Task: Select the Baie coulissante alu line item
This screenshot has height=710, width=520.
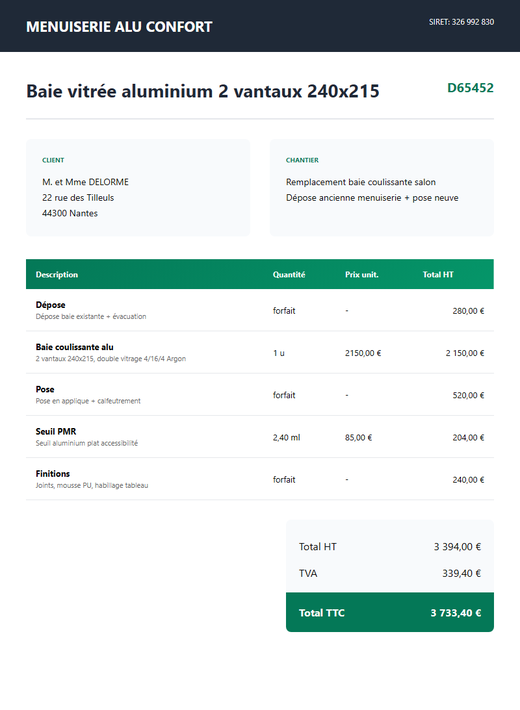Action: 260,352
